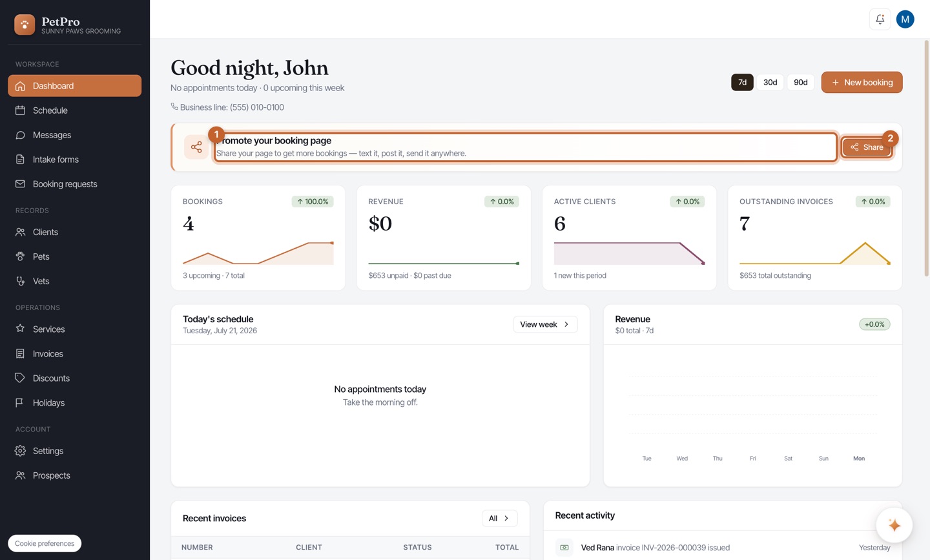
Task: Click '$653 total outstanding' text
Action: pyautogui.click(x=775, y=276)
